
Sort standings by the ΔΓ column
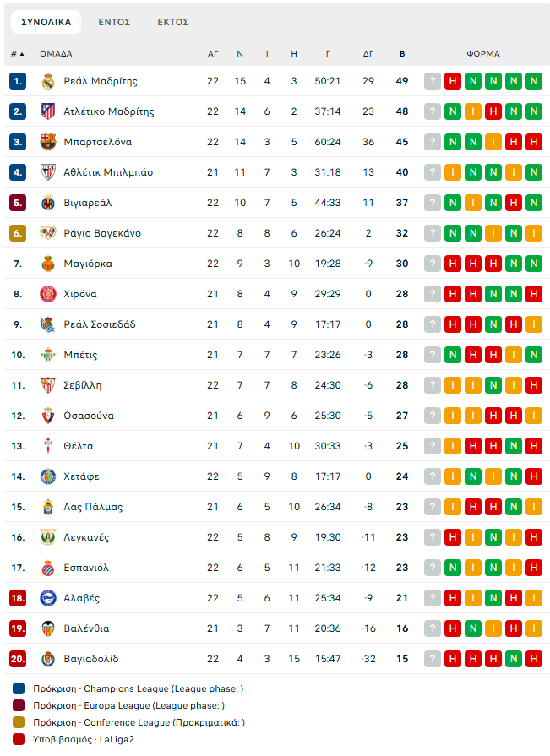[x=368, y=53]
